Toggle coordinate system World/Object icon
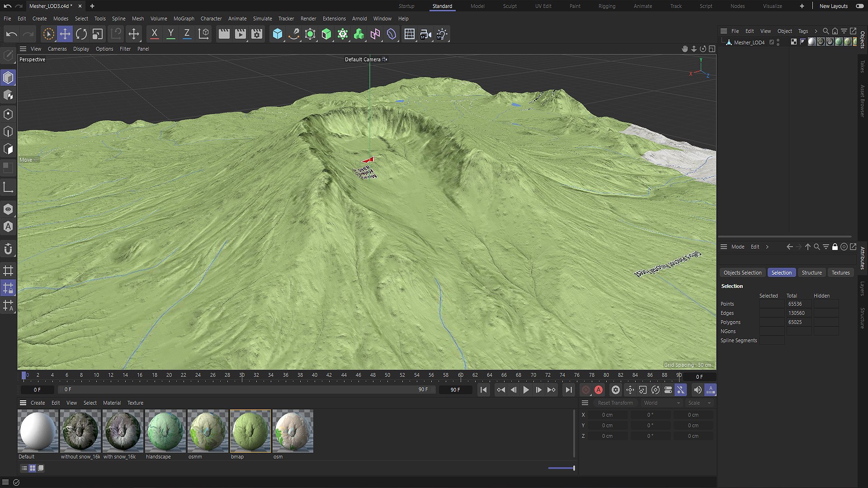This screenshot has height=488, width=868. click(204, 34)
